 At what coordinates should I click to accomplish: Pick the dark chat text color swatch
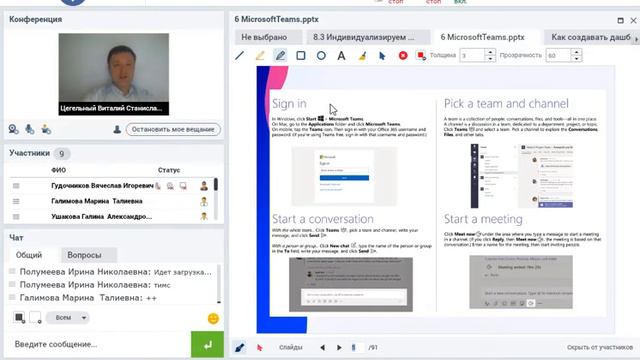tap(19, 317)
